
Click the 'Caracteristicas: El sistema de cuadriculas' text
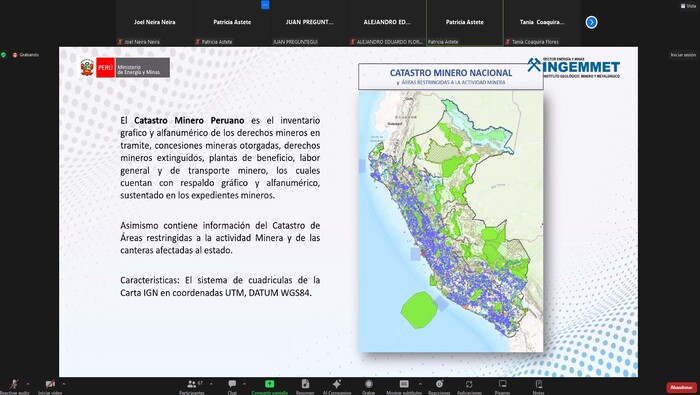220,287
